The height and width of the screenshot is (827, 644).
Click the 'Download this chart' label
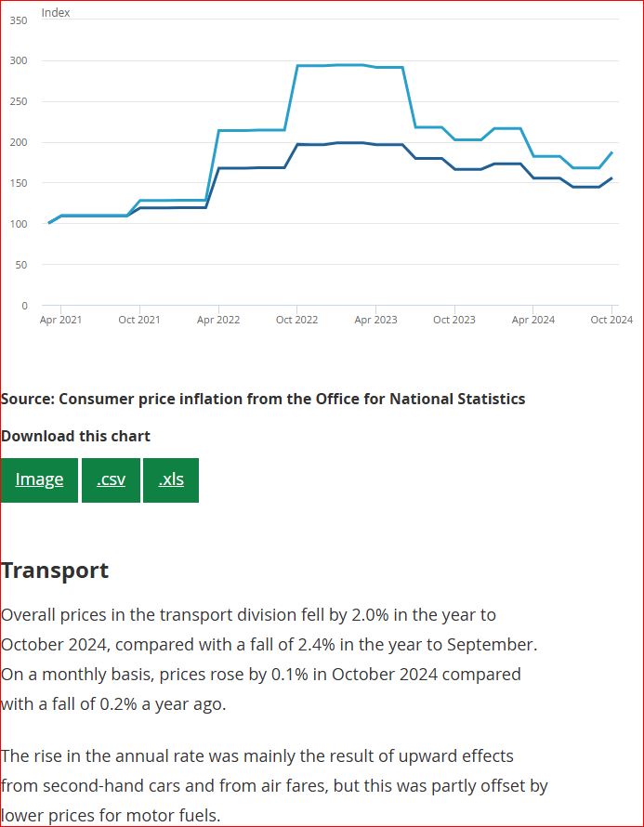[75, 436]
